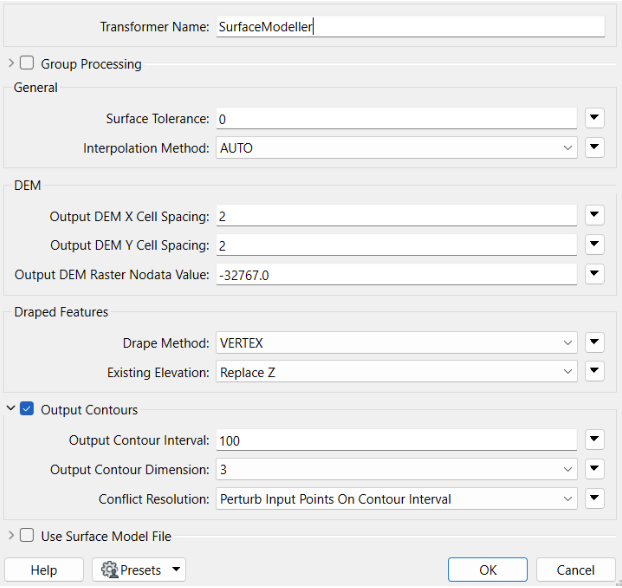The image size is (622, 588).
Task: Open the arrow menu beside Raster Nodata Value
Action: coord(594,274)
